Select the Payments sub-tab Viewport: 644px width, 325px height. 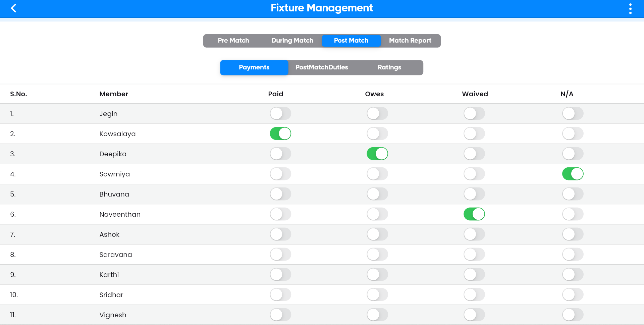(x=254, y=67)
